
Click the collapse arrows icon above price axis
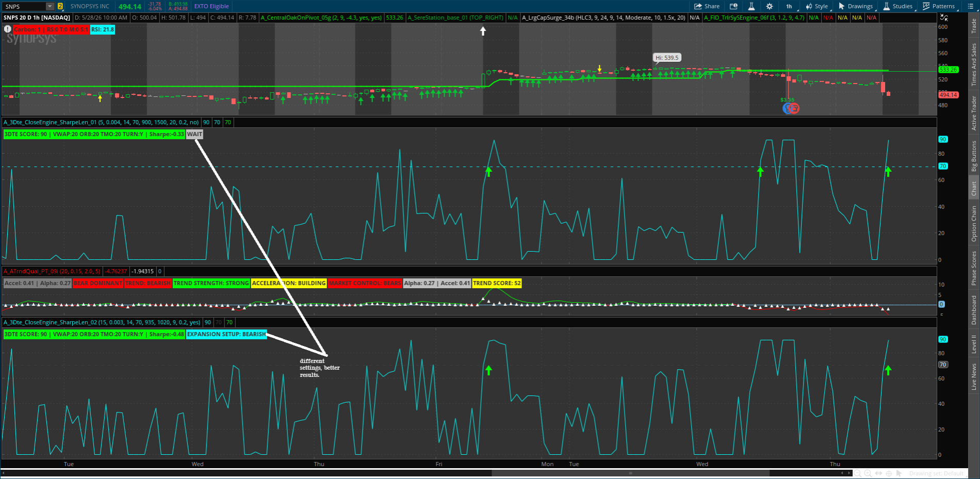pos(944,18)
